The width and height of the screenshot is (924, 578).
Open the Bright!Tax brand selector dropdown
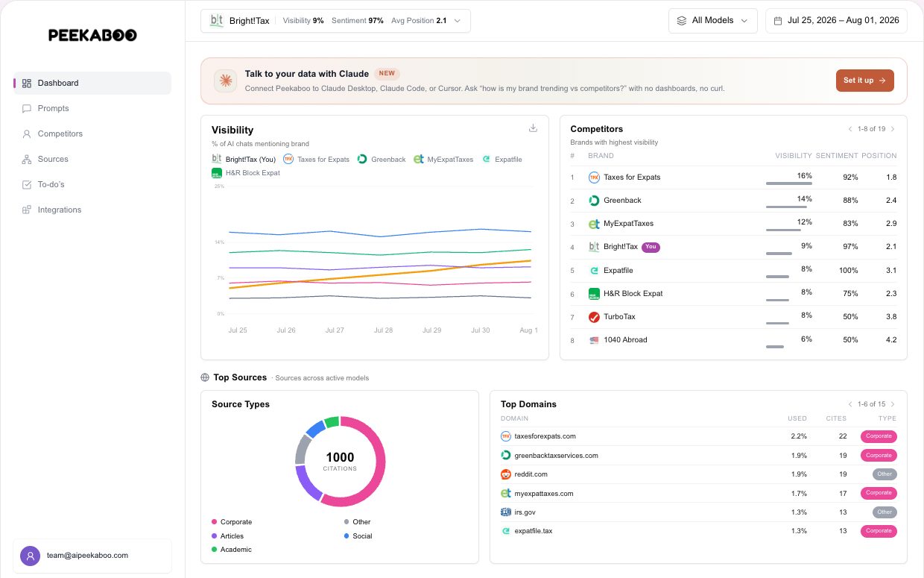[335, 21]
